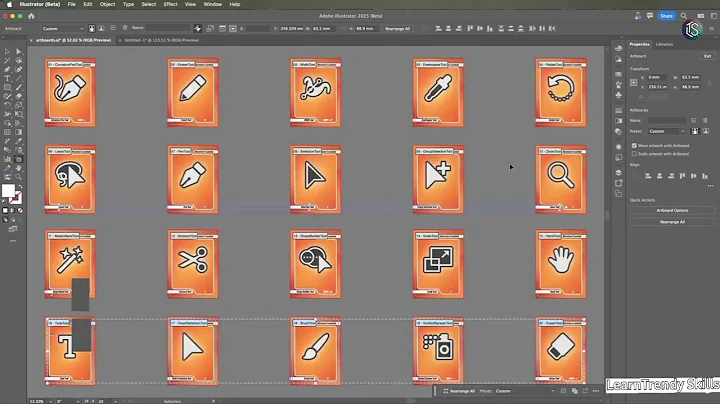Toggle landscape orientation in Properties panel
The image size is (720, 404).
(706, 131)
